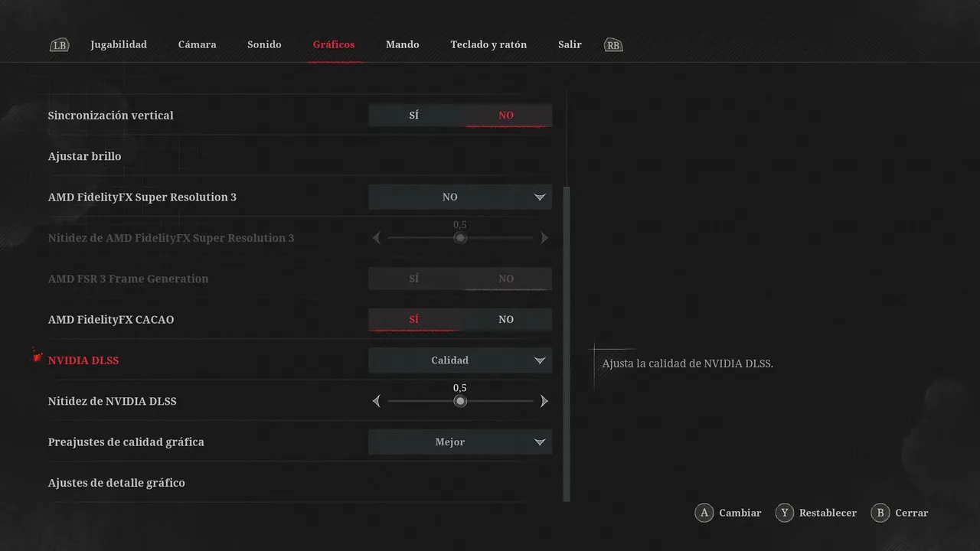Disable AMD FidelityFX CACAO with NO
Viewport: 980px width, 551px height.
[506, 319]
